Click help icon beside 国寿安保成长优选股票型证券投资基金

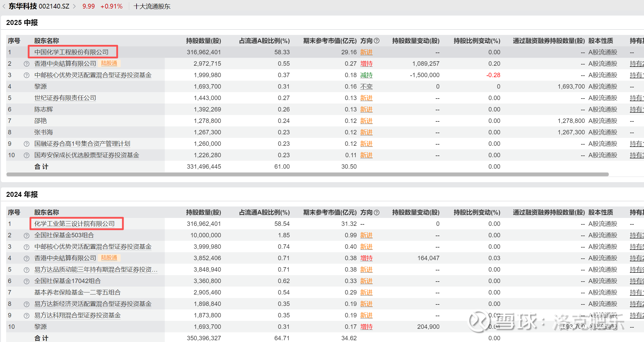(x=26, y=155)
